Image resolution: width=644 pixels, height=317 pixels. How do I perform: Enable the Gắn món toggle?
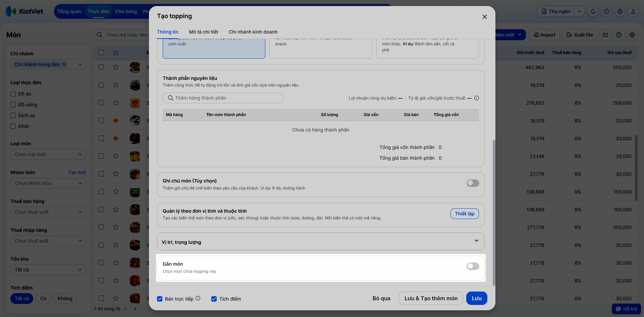[x=473, y=266]
